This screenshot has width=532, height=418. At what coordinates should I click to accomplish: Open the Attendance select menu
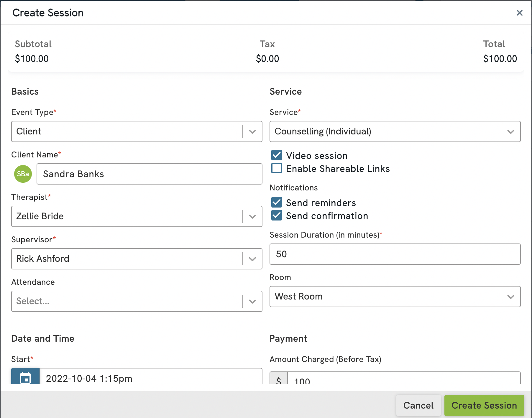[x=252, y=301]
